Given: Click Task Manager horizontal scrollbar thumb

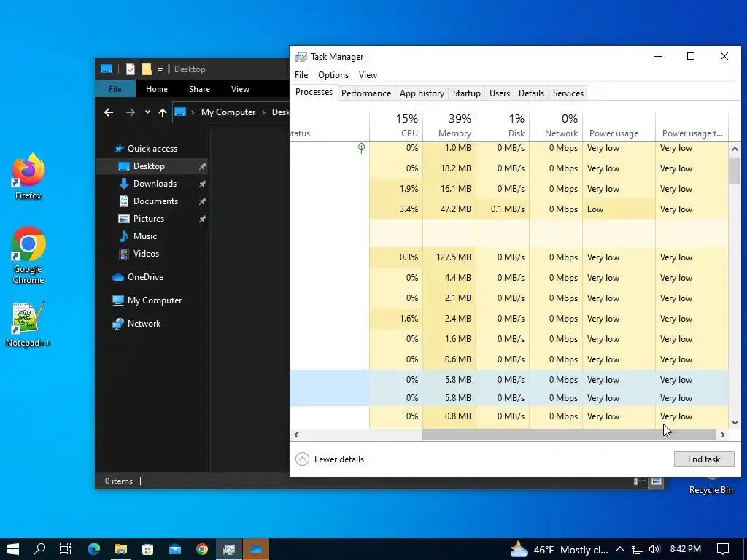Looking at the screenshot, I should pyautogui.click(x=569, y=435).
